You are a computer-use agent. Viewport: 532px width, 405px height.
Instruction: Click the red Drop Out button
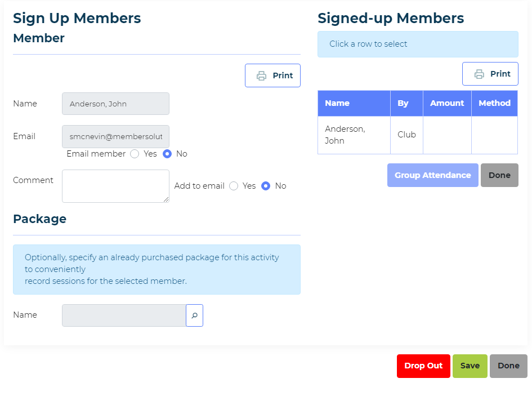point(423,366)
